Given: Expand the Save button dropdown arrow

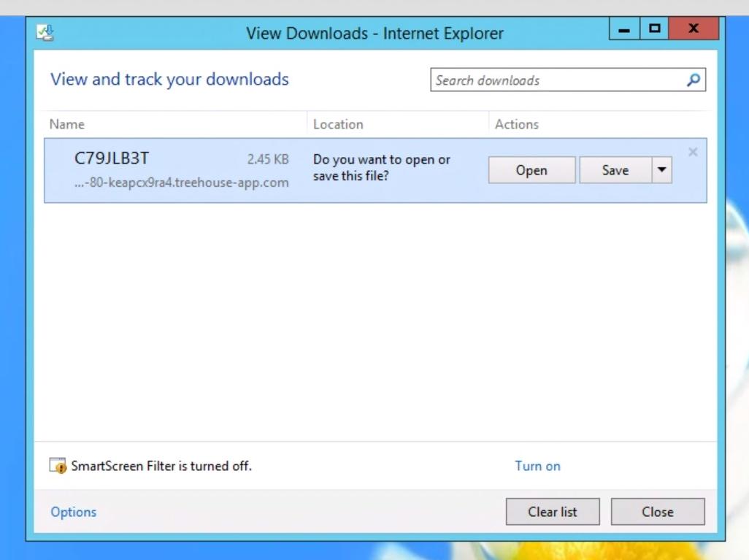Looking at the screenshot, I should 661,169.
